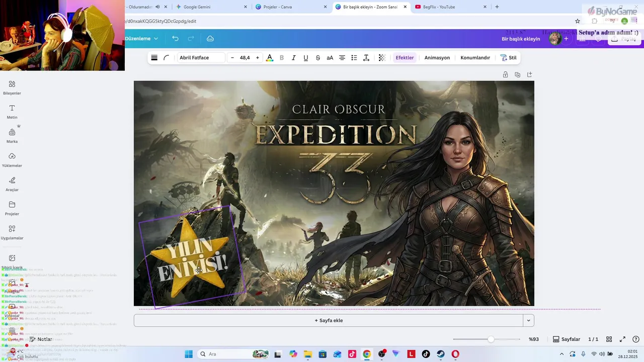Image resolution: width=644 pixels, height=362 pixels.
Task: Open Chrome from the taskbar
Action: (367, 354)
